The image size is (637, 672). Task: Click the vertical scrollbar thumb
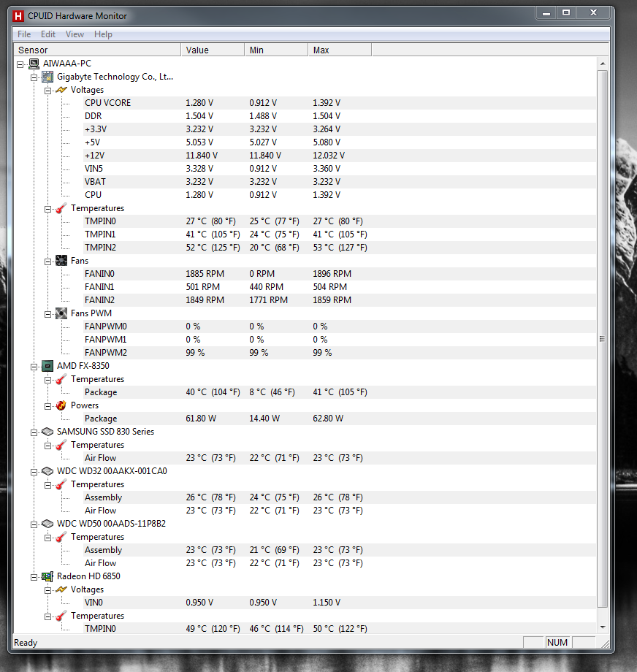click(602, 339)
